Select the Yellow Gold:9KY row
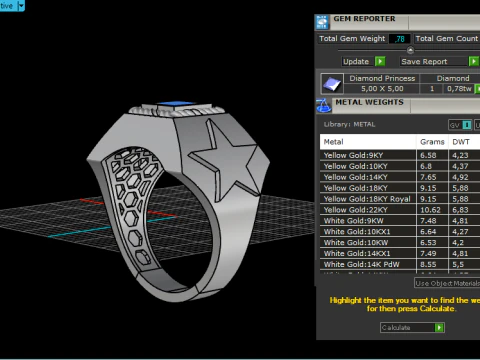The image size is (480, 360). point(400,155)
